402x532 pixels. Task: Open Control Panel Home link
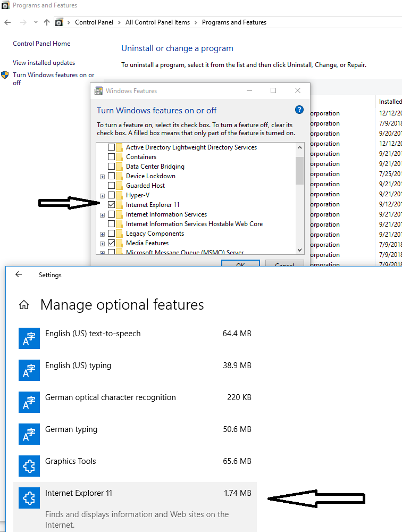(41, 44)
